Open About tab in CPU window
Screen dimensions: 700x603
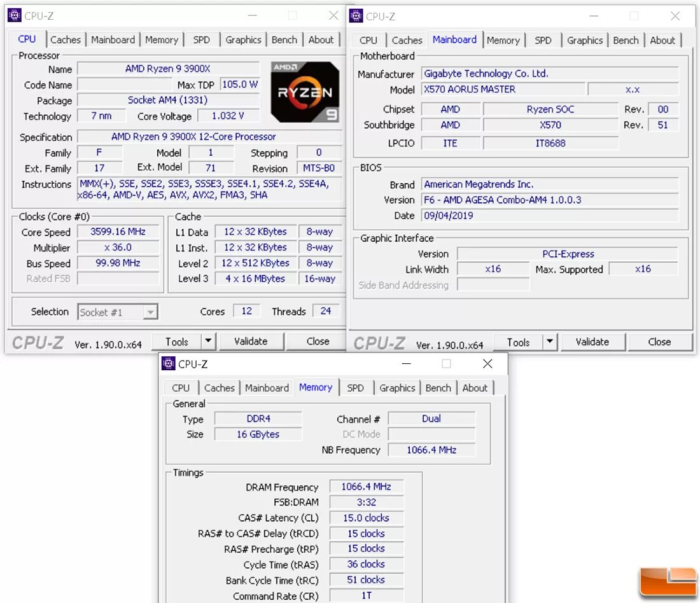321,39
